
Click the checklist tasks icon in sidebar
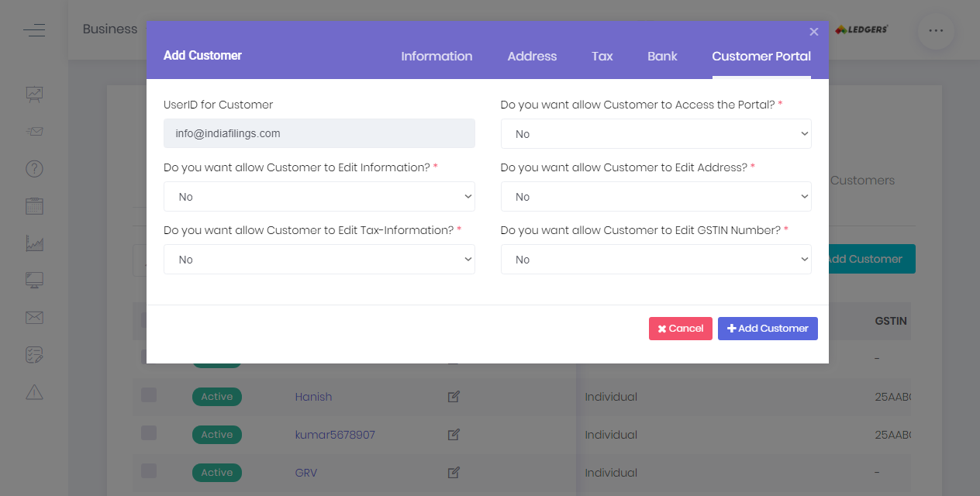34,354
